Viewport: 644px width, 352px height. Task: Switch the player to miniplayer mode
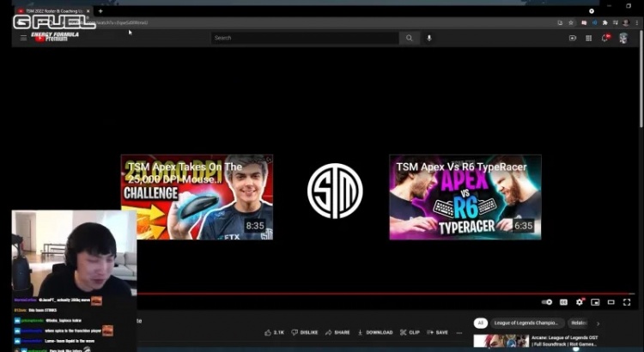click(x=595, y=302)
